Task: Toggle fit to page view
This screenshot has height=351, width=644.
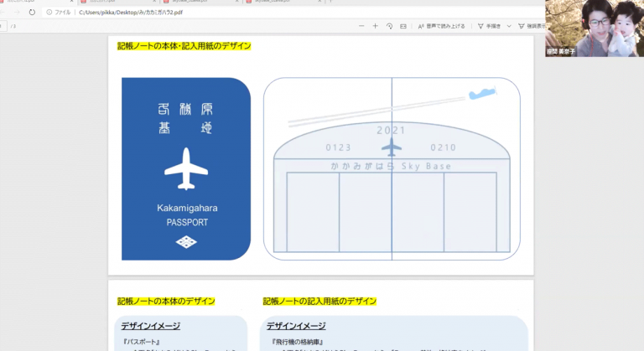Action: point(403,26)
